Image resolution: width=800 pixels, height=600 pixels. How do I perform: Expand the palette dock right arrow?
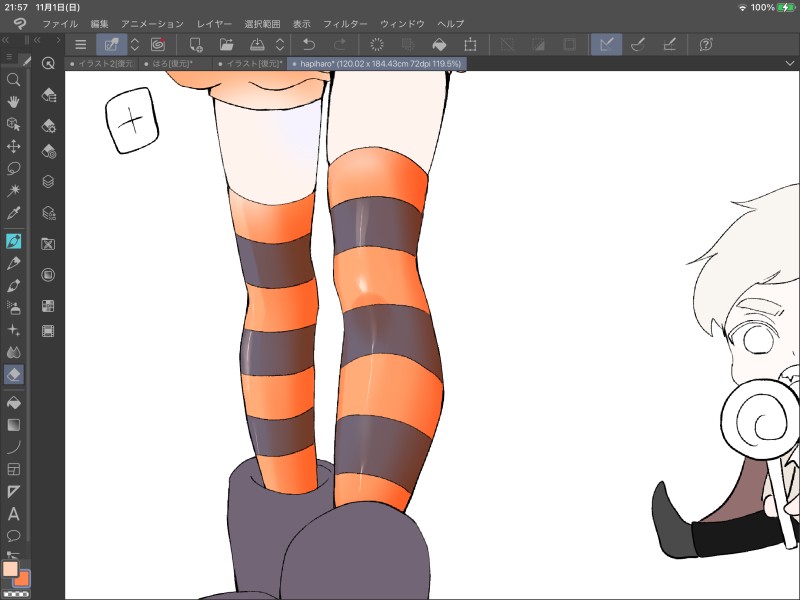click(x=59, y=40)
